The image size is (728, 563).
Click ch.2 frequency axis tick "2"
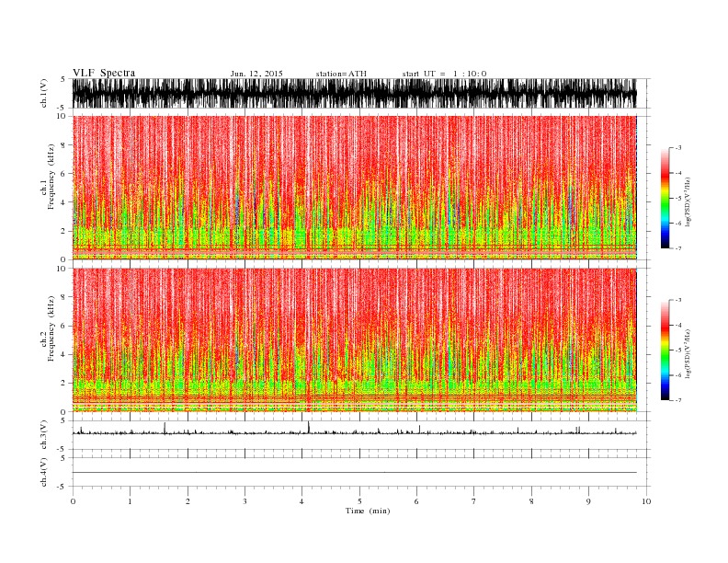coord(64,384)
